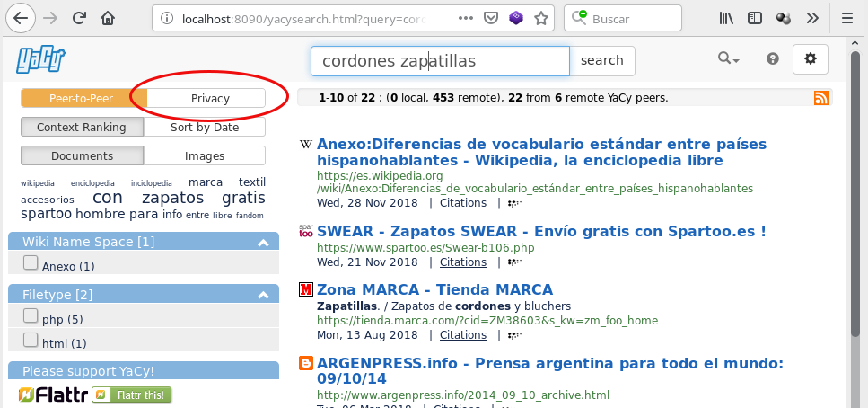Open Anexo:Diferencias de vocabulario result title
The image size is (868, 408).
[541, 153]
